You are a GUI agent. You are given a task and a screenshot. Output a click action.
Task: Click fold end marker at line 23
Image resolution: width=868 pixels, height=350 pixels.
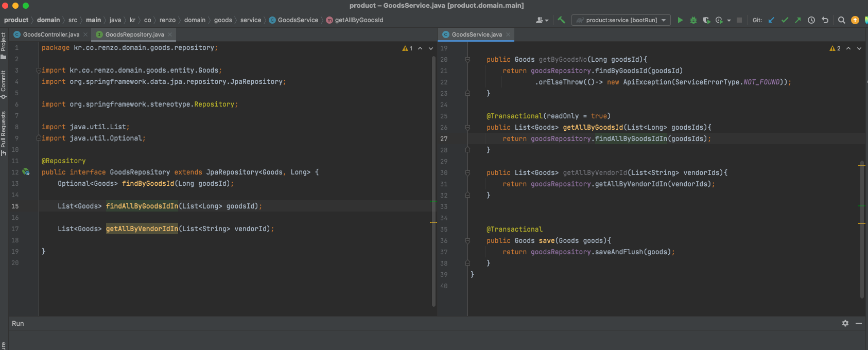click(x=467, y=94)
